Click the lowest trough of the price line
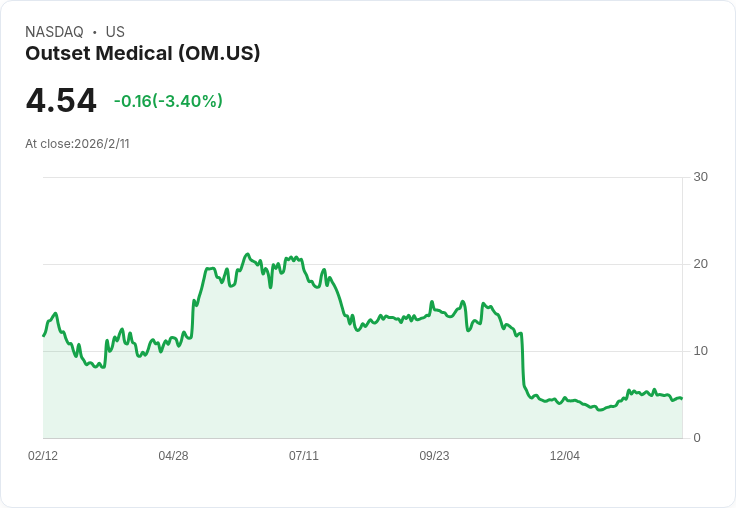736x508 pixels. [x=599, y=410]
